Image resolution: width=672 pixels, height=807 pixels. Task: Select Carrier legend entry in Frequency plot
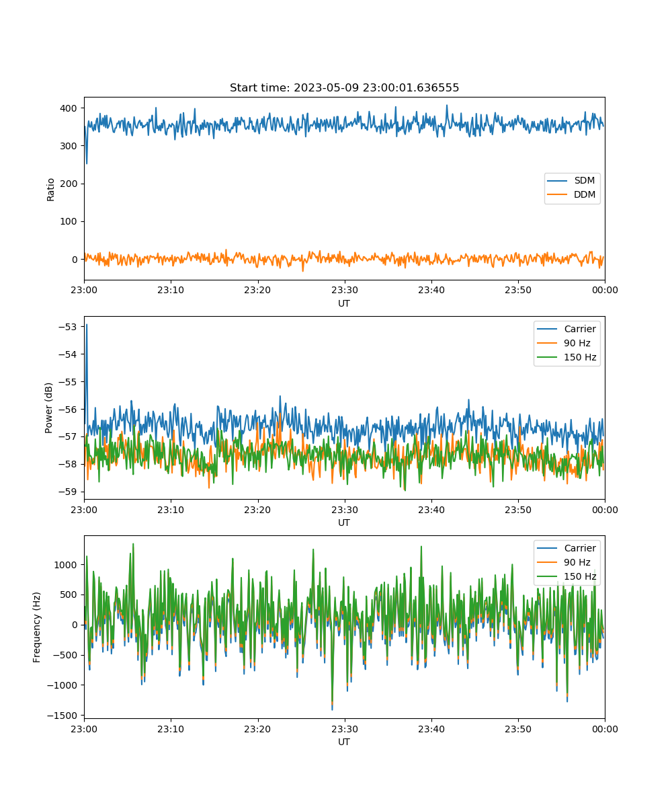(x=566, y=548)
